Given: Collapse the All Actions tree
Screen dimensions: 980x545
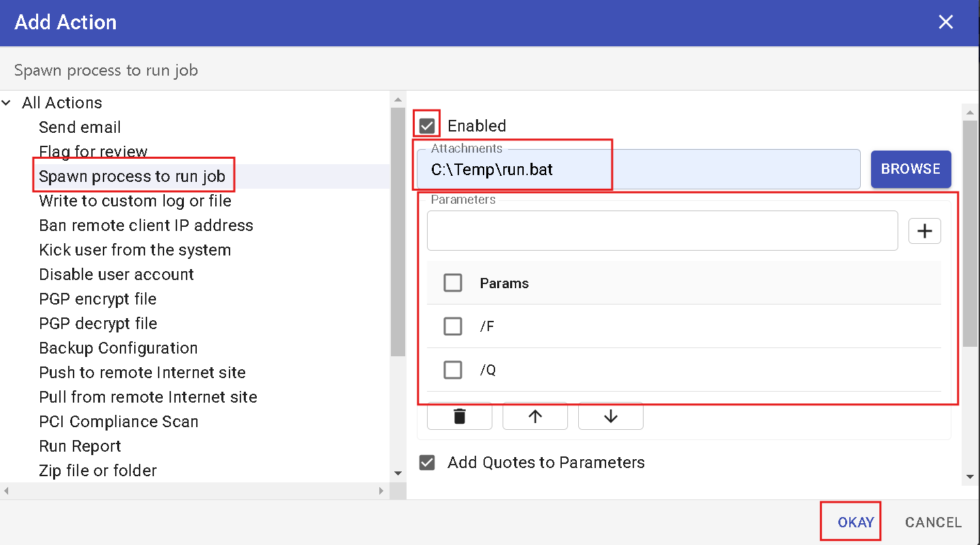Looking at the screenshot, I should [7, 103].
